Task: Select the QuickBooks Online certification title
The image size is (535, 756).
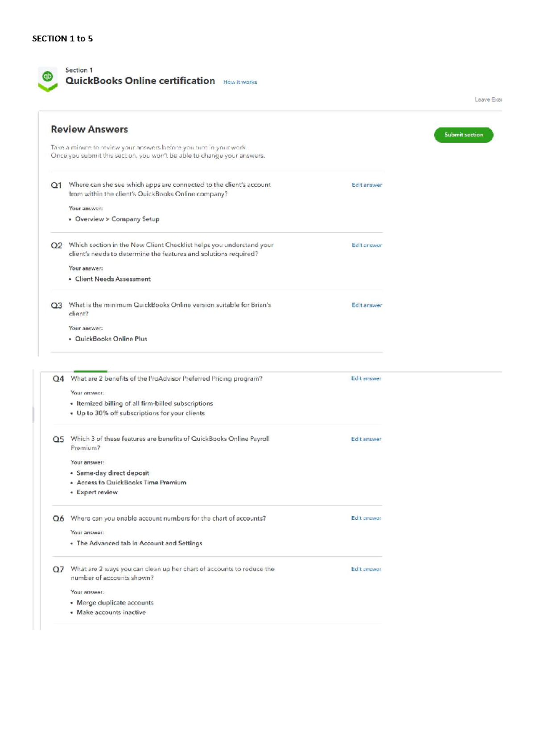Action: coord(140,81)
